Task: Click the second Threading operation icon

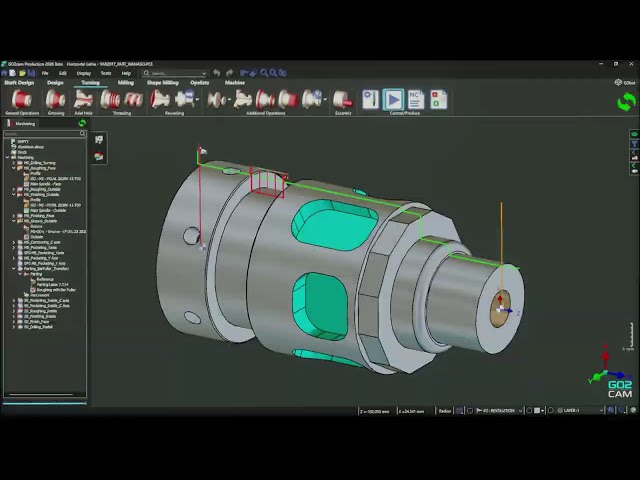Action: [x=133, y=99]
